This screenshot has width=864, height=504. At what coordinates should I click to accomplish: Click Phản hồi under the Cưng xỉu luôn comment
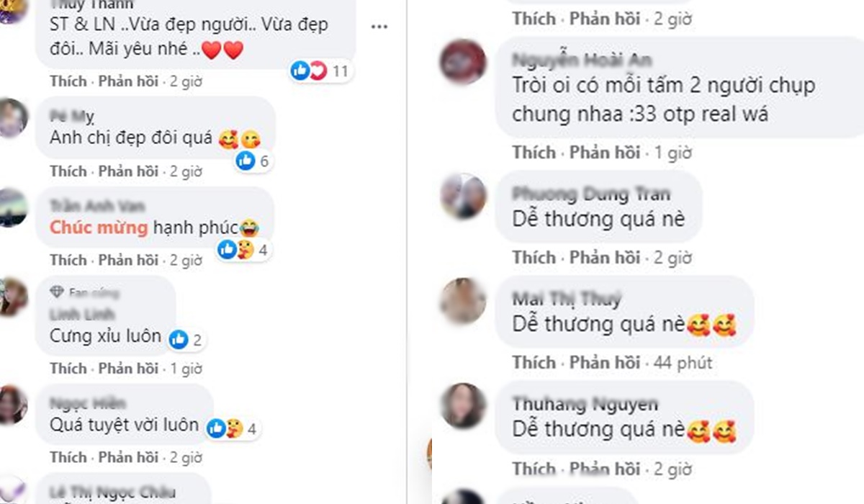128,369
